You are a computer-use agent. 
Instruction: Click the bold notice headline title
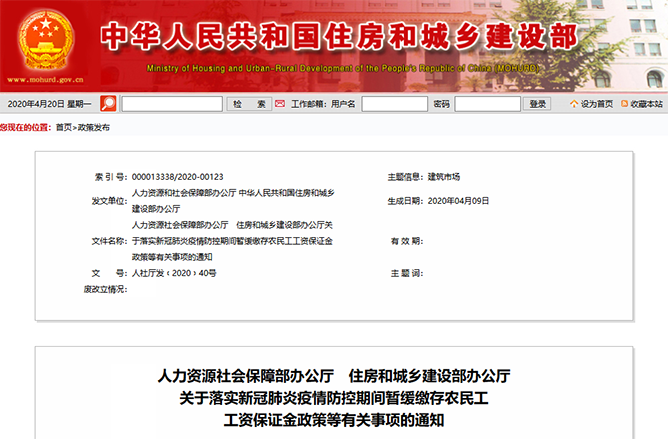(x=334, y=398)
